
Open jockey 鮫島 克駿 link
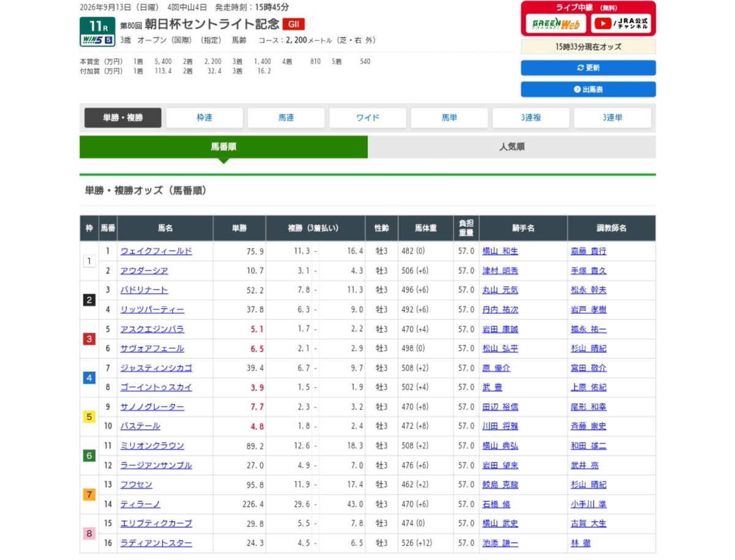500,485
